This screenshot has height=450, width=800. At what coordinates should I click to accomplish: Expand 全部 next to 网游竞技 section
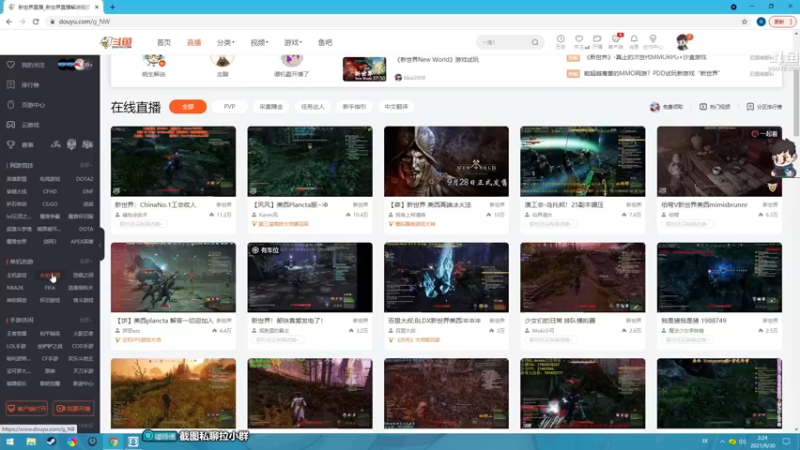point(86,165)
